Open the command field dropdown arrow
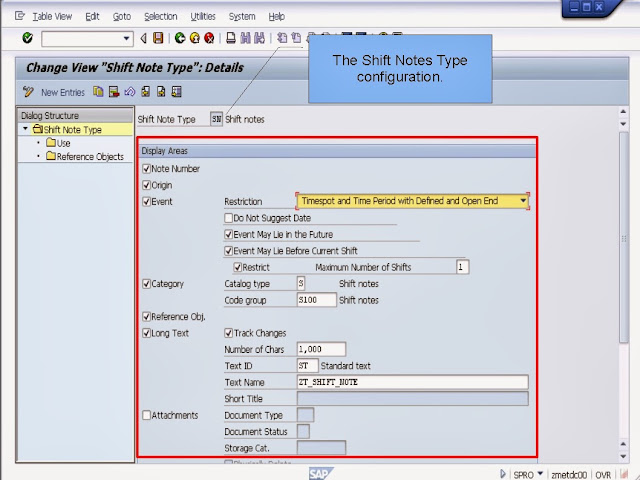 pyautogui.click(x=127, y=38)
